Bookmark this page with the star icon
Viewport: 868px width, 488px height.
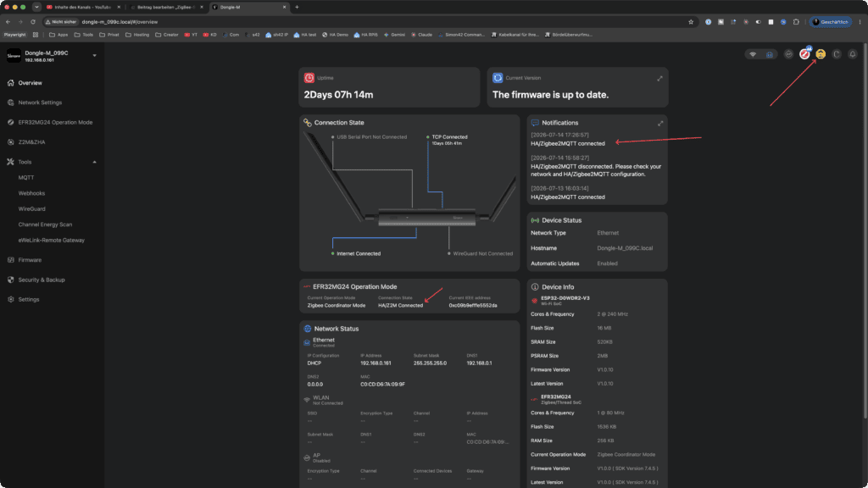point(691,22)
